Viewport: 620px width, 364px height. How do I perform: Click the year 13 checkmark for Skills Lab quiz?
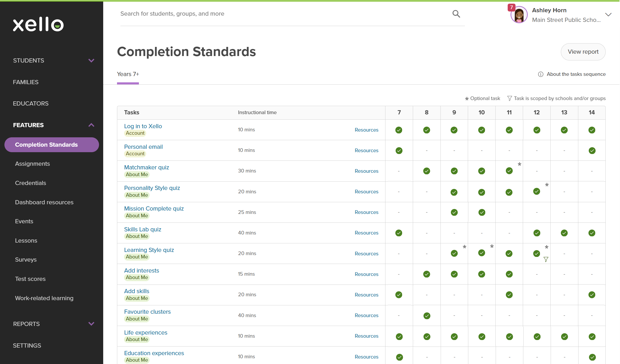564,233
